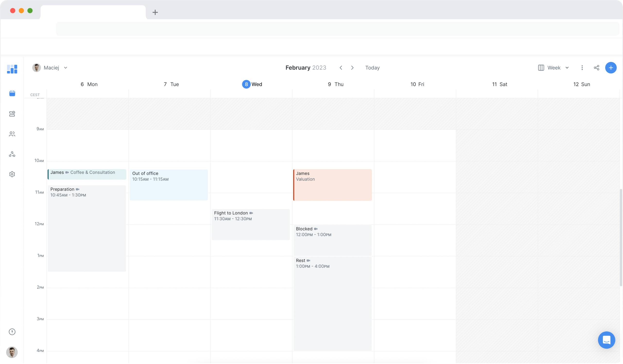
Task: Open James Coffee & Consultation event
Action: 87,174
